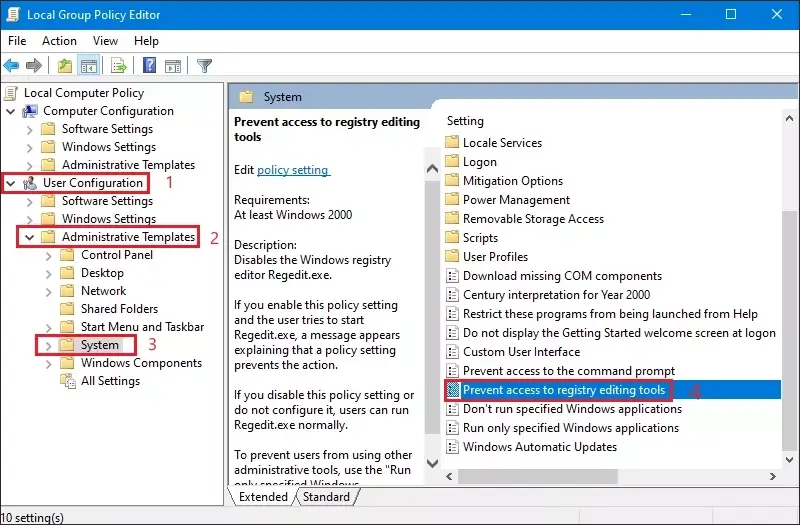The image size is (800, 525).
Task: Click the Logon folder icon
Action: click(452, 161)
